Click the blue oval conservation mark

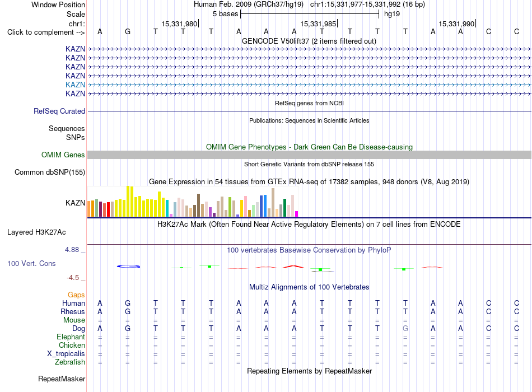click(x=129, y=267)
